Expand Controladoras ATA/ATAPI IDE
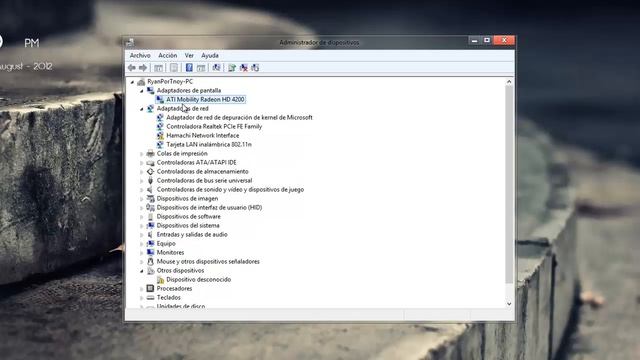 point(142,163)
